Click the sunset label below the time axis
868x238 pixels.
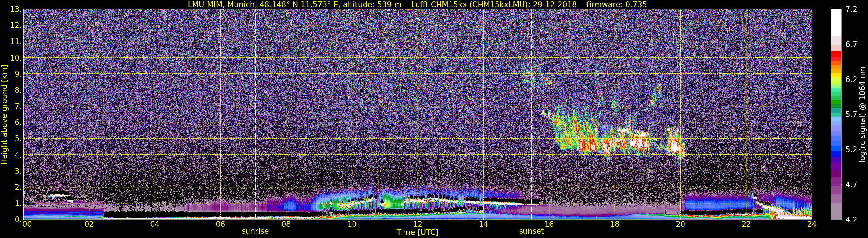point(532,231)
